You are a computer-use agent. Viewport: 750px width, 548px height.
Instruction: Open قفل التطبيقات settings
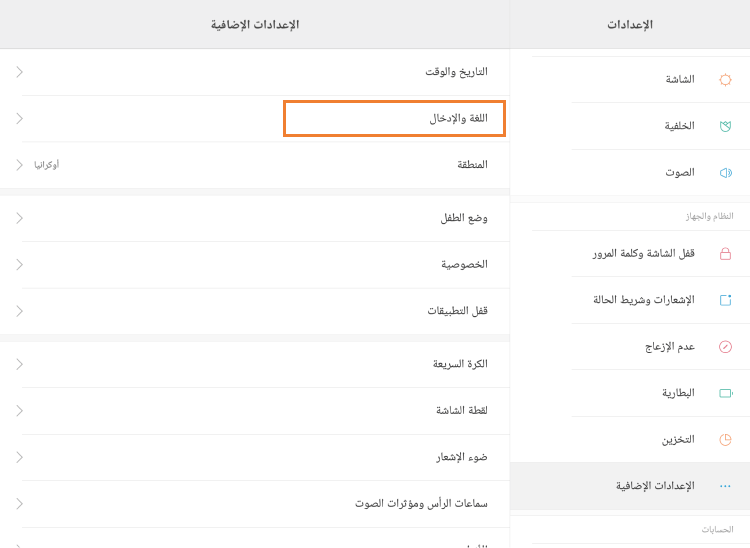255,311
